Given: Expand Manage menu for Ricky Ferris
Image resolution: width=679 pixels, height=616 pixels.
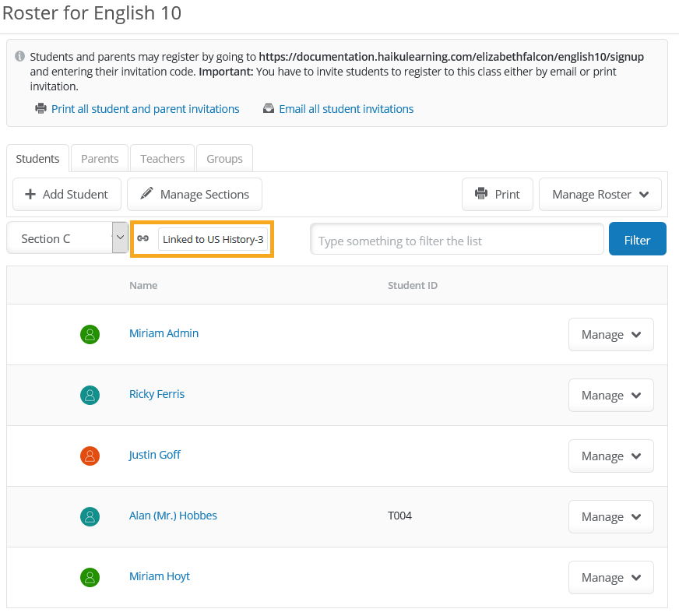Looking at the screenshot, I should coord(610,395).
